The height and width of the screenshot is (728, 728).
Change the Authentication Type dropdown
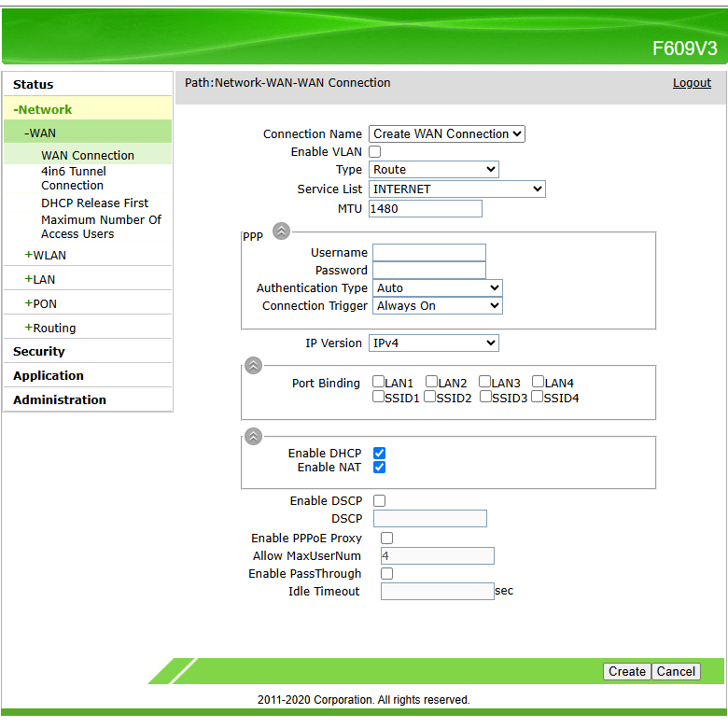point(438,288)
